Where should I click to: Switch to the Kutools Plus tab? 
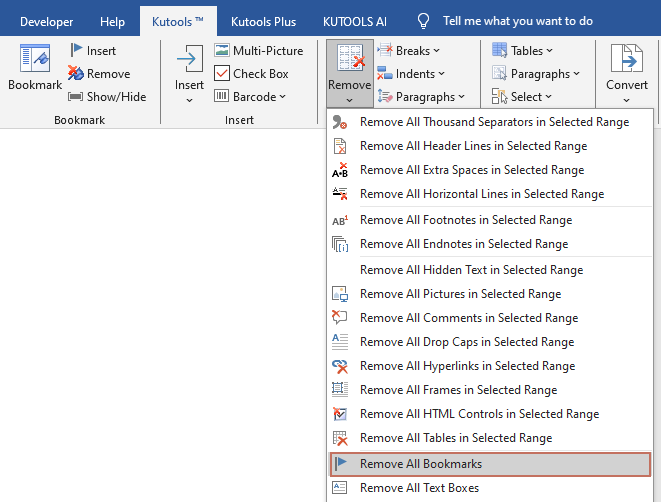(263, 21)
